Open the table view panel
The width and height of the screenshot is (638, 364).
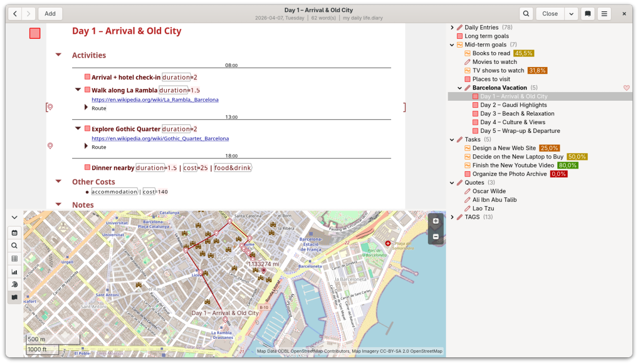[x=14, y=259]
